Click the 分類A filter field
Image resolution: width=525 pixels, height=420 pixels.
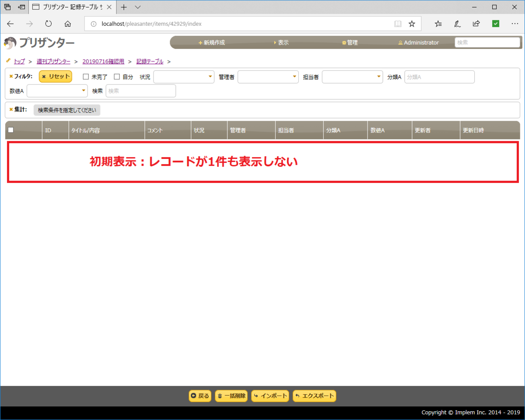[439, 77]
